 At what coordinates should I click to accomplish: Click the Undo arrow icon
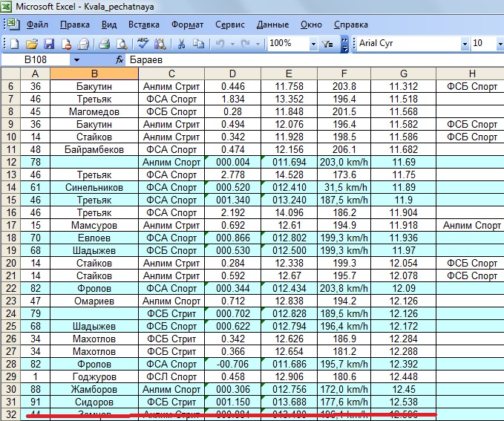(220, 44)
